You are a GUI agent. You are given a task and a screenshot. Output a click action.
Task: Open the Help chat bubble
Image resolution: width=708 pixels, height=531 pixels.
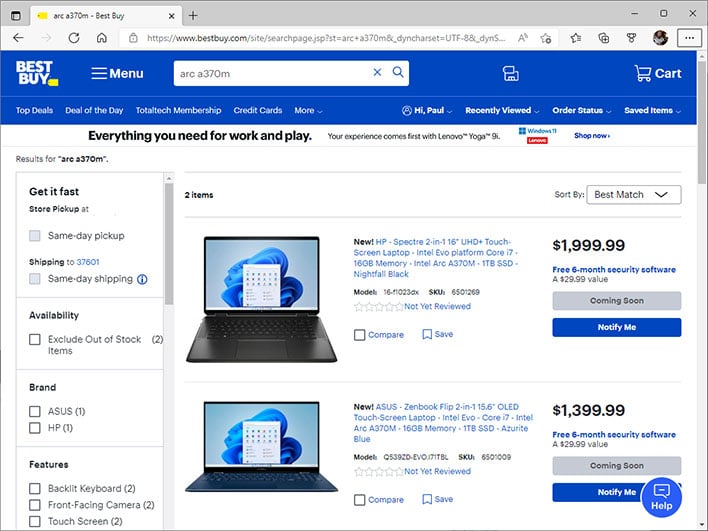661,497
